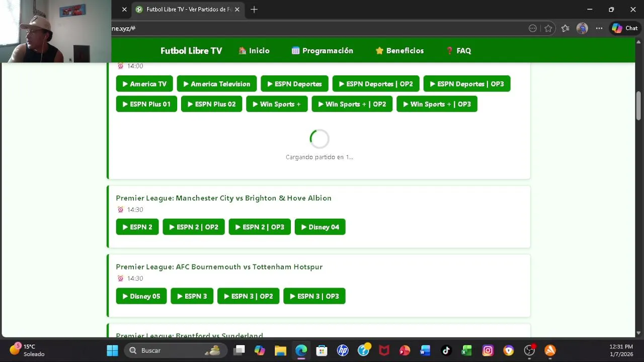Open the Beneficios menu item

point(399,51)
